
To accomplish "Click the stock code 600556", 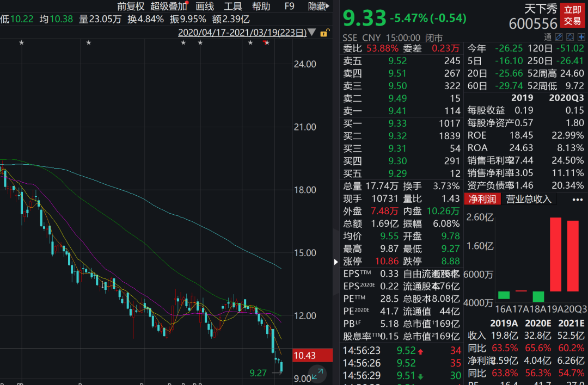I will [x=533, y=24].
